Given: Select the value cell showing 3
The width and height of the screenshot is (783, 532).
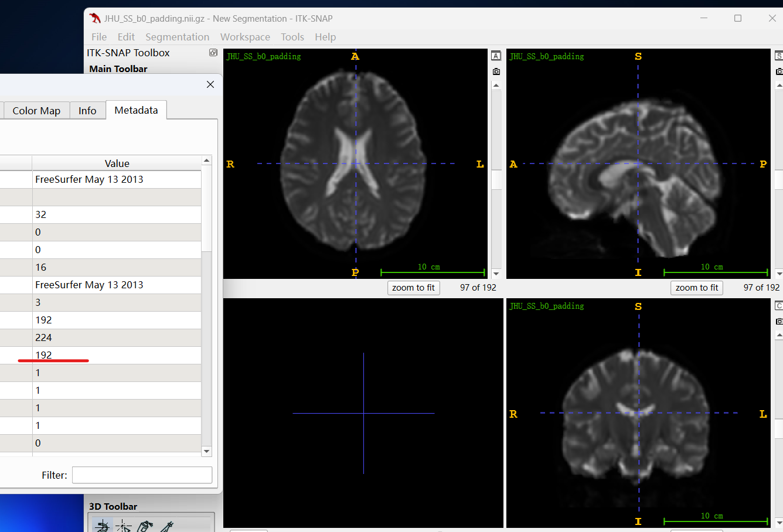Looking at the screenshot, I should click(x=117, y=302).
